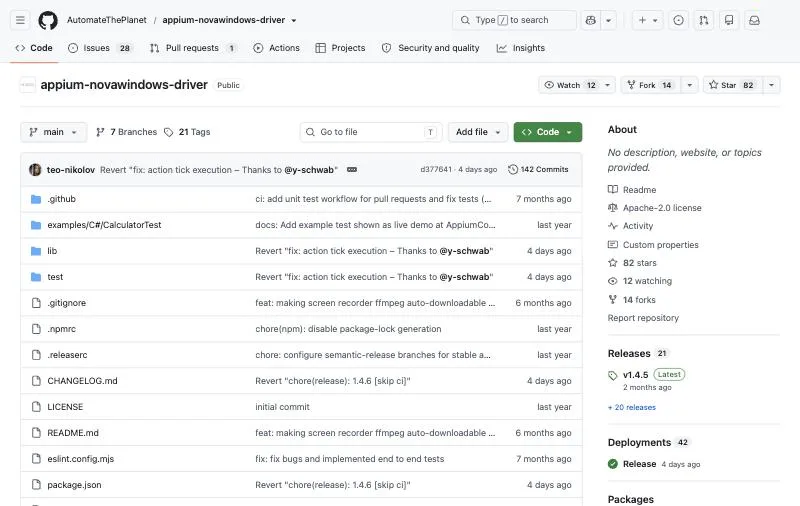Open the main branch selector
The width and height of the screenshot is (800, 506).
click(54, 132)
